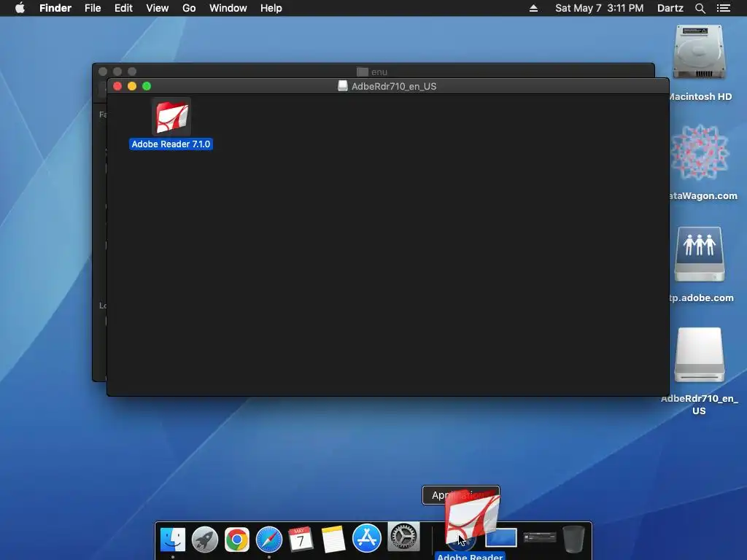The width and height of the screenshot is (747, 560).
Task: Minimize the AdbeRdr710_en_US window
Action: 132,86
